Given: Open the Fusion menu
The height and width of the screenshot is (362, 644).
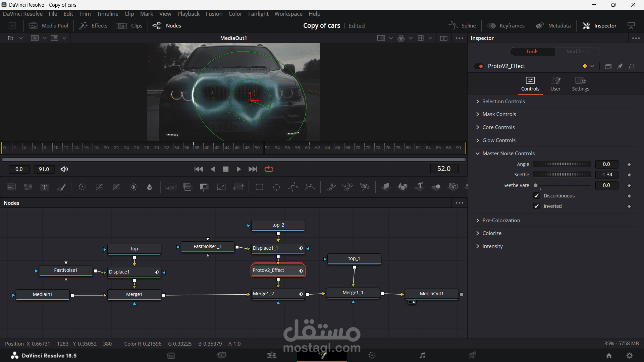Looking at the screenshot, I should click(x=214, y=14).
